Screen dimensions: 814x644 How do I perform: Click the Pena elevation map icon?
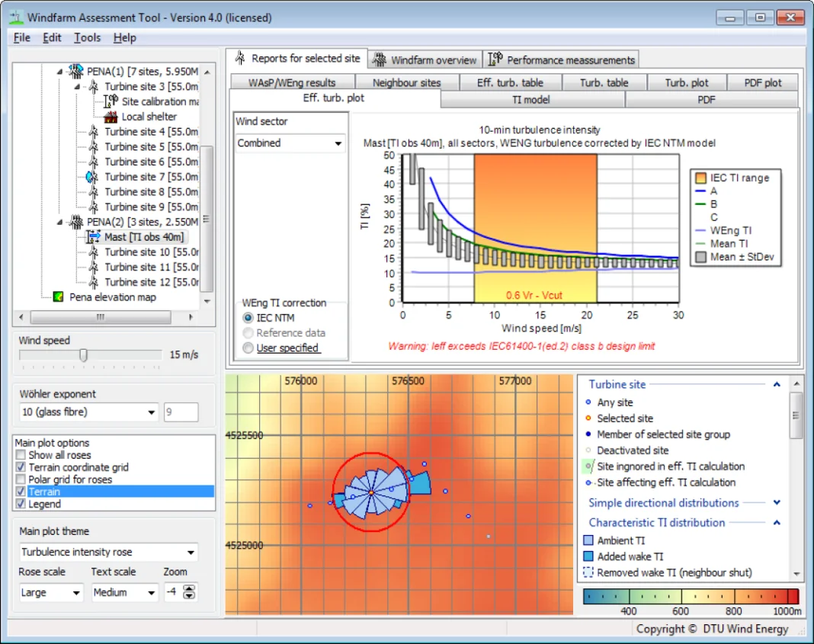click(59, 297)
